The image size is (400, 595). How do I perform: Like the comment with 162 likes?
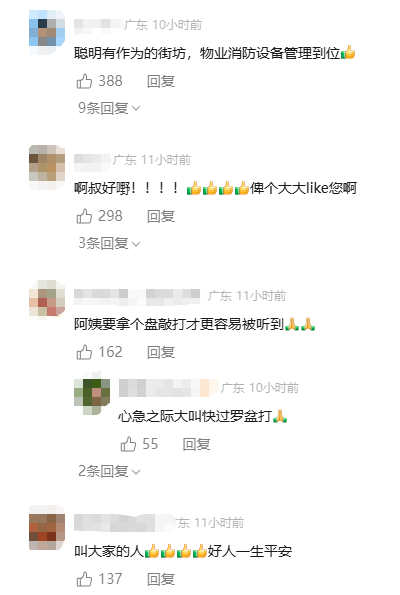pos(84,352)
